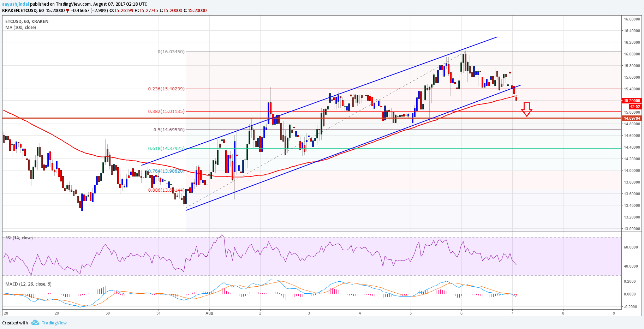Select the 0.5(14.69530) Fibonacci level label

coord(169,130)
